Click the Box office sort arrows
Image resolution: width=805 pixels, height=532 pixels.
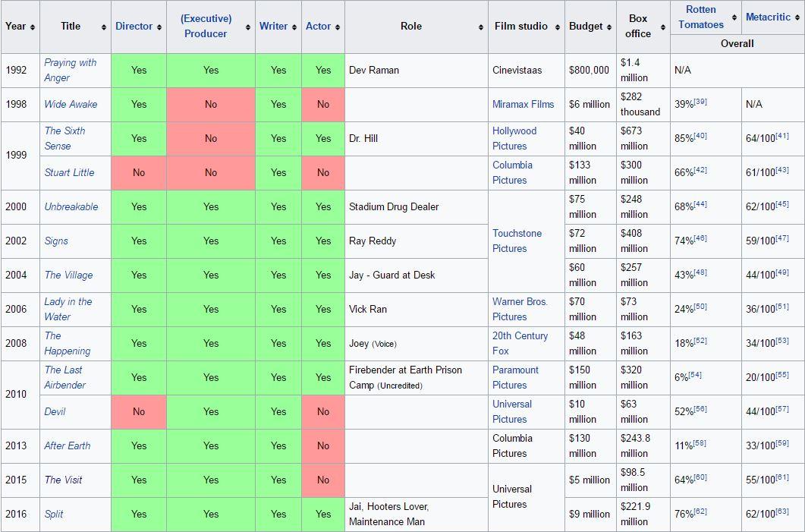point(663,27)
